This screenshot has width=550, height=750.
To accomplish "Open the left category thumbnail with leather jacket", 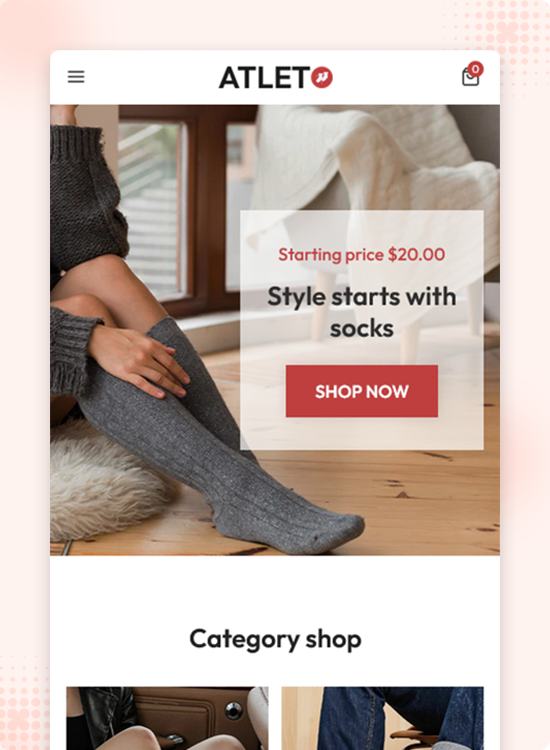I will tap(167, 718).
